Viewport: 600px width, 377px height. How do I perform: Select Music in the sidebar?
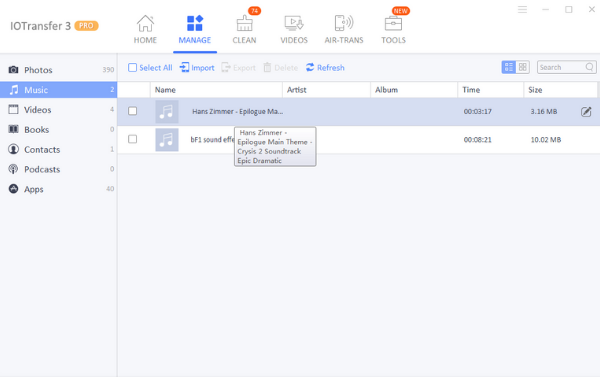point(59,90)
